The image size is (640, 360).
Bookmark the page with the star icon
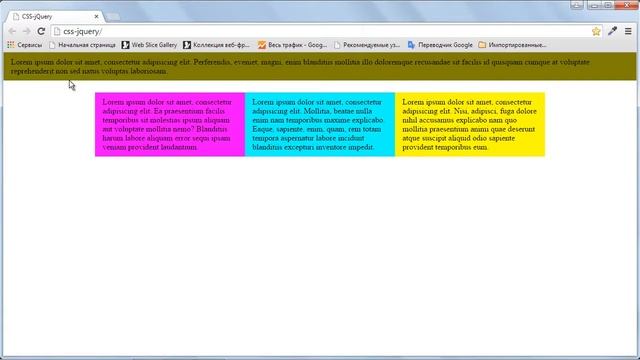tap(596, 31)
